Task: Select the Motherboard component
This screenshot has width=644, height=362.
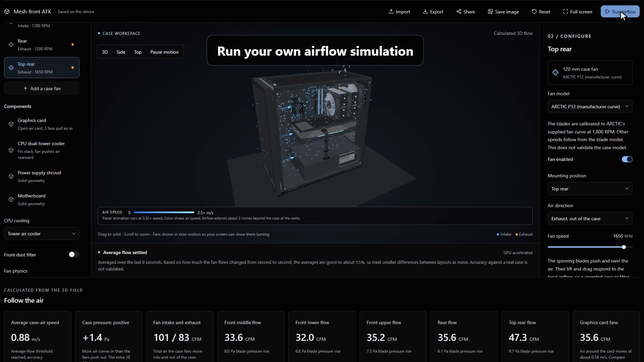Action: click(42, 199)
